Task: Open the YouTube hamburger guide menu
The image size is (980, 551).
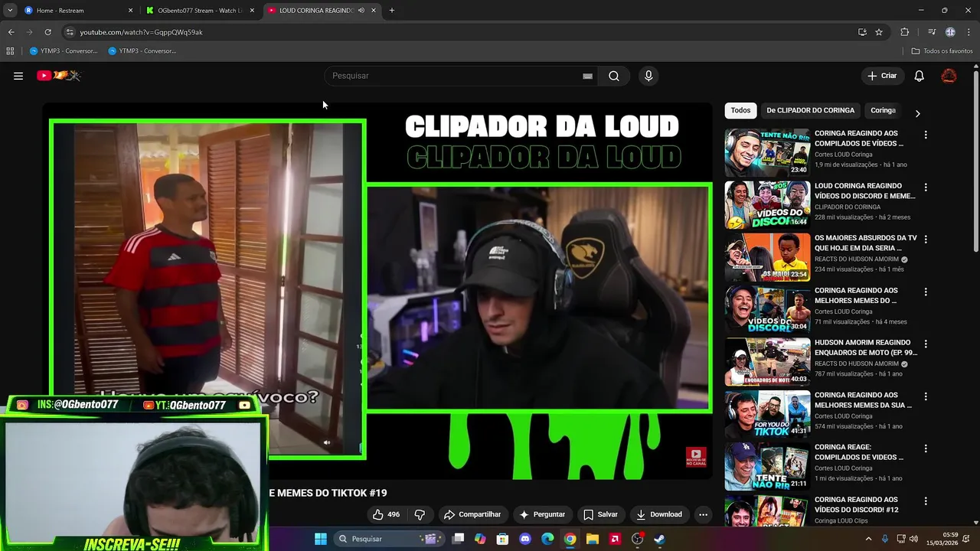Action: tap(18, 76)
